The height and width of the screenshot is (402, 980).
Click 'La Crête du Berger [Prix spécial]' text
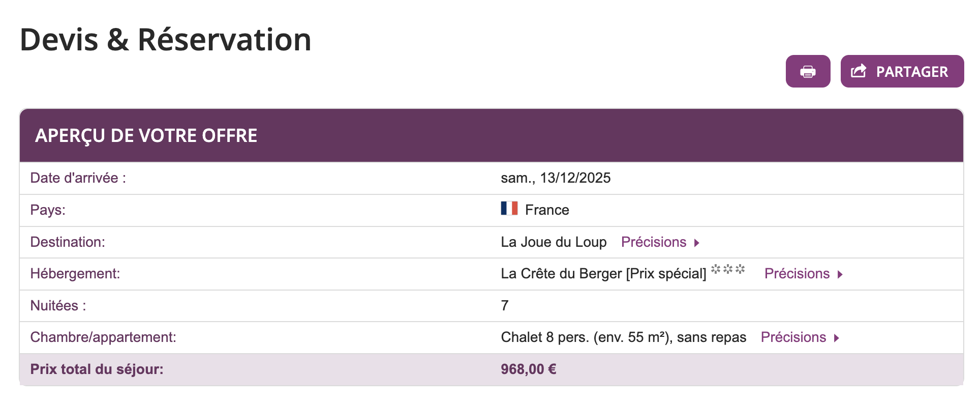pyautogui.click(x=603, y=274)
